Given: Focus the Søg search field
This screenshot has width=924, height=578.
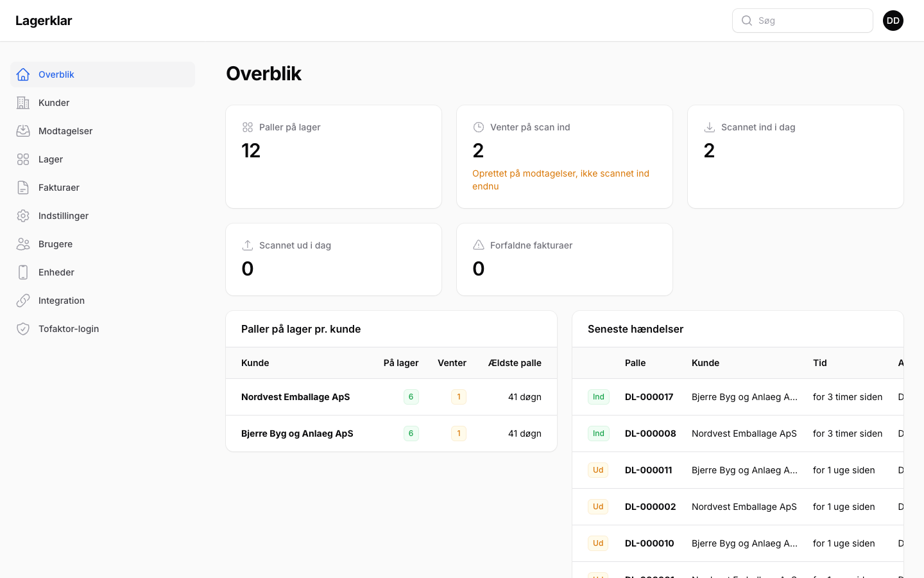Looking at the screenshot, I should coord(803,21).
